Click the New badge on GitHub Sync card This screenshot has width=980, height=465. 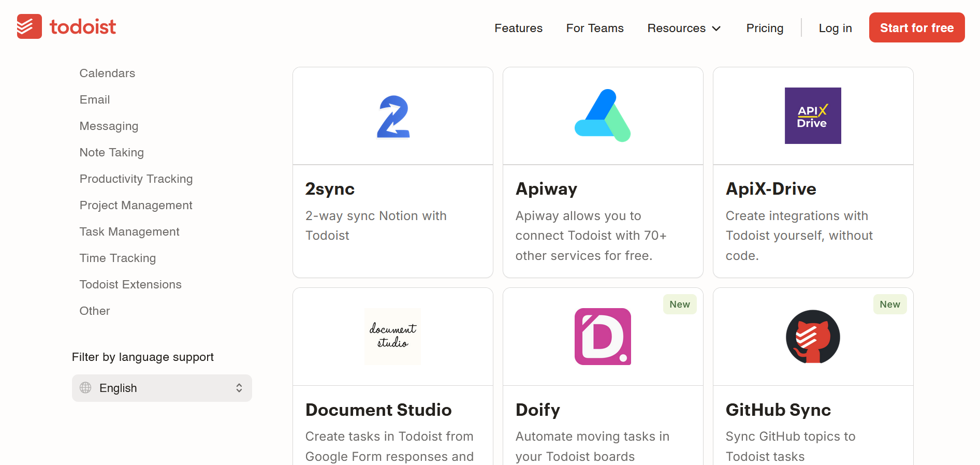click(x=890, y=304)
